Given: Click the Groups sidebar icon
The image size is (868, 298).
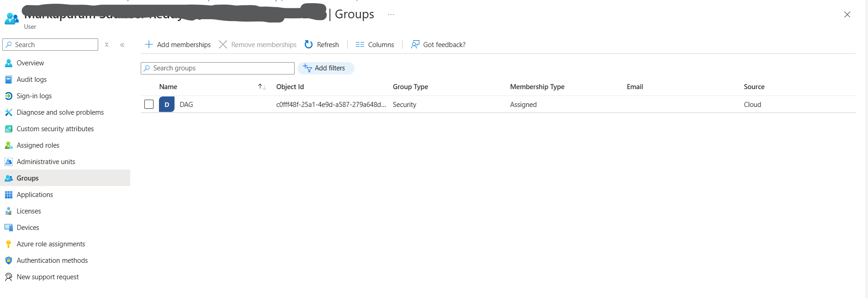Looking at the screenshot, I should [x=9, y=178].
